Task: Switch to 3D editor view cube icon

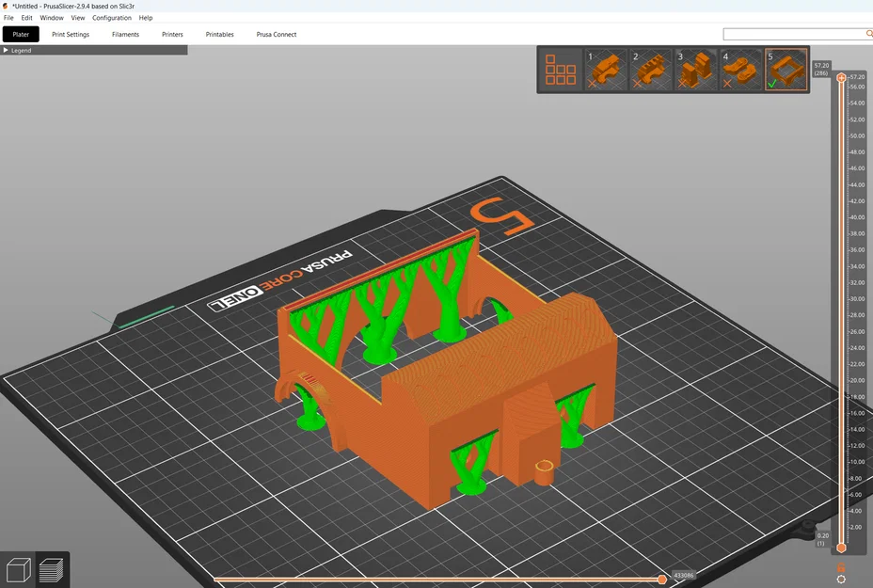Action: (x=18, y=569)
